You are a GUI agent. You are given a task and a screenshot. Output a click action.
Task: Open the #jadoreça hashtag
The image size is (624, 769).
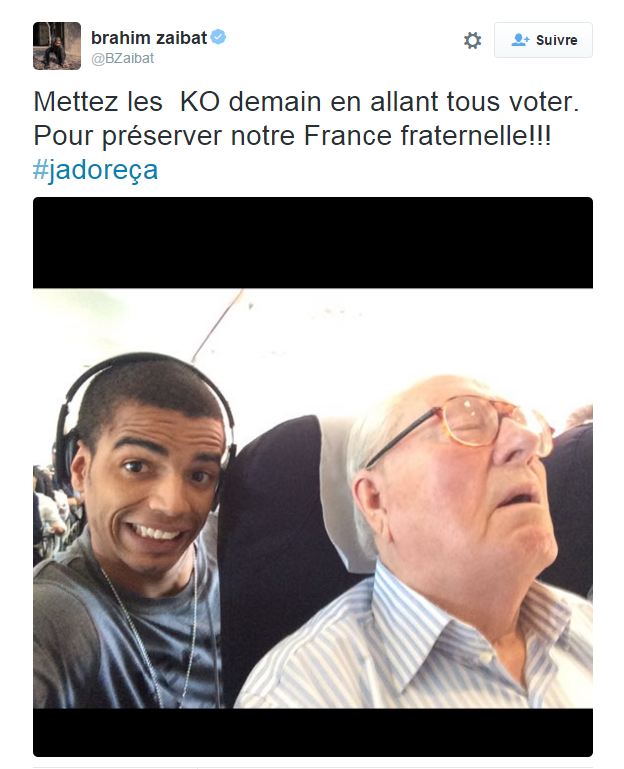pyautogui.click(x=96, y=170)
